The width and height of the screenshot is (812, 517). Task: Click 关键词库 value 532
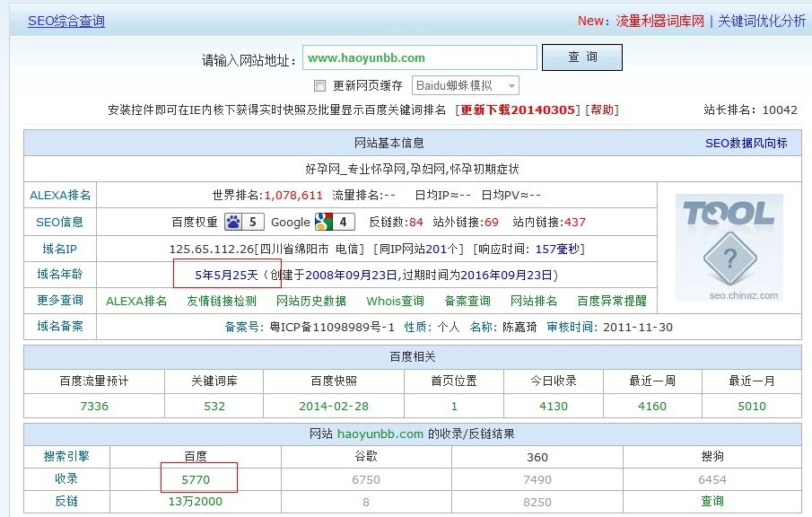coord(214,406)
